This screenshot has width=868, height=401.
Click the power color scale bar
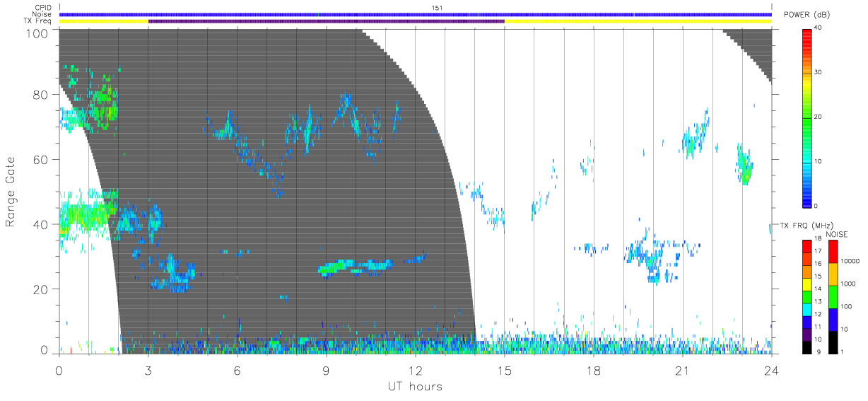[807, 117]
